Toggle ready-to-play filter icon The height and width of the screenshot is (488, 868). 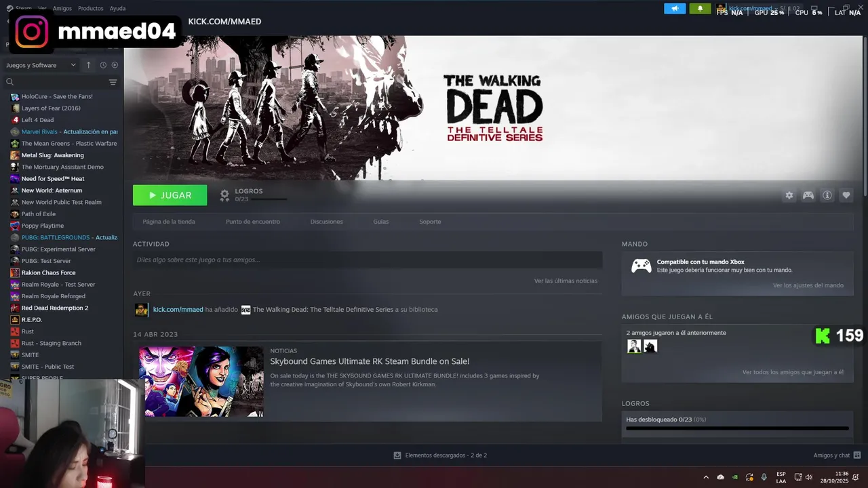tap(115, 65)
